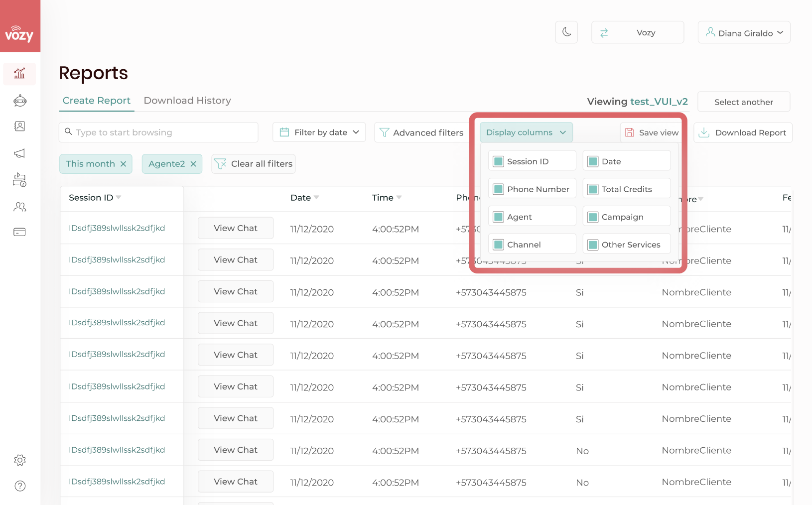Click the Time column header
Viewport: 812px width, 505px height.
coord(383,198)
